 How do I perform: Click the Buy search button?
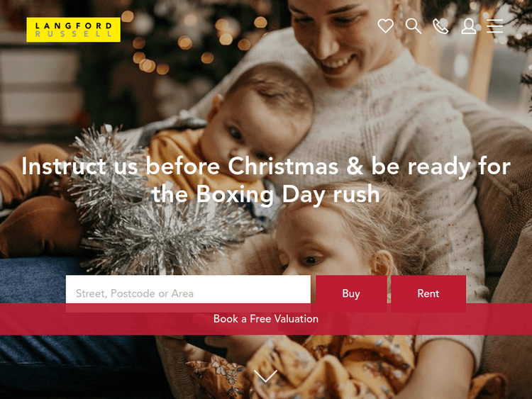point(351,293)
